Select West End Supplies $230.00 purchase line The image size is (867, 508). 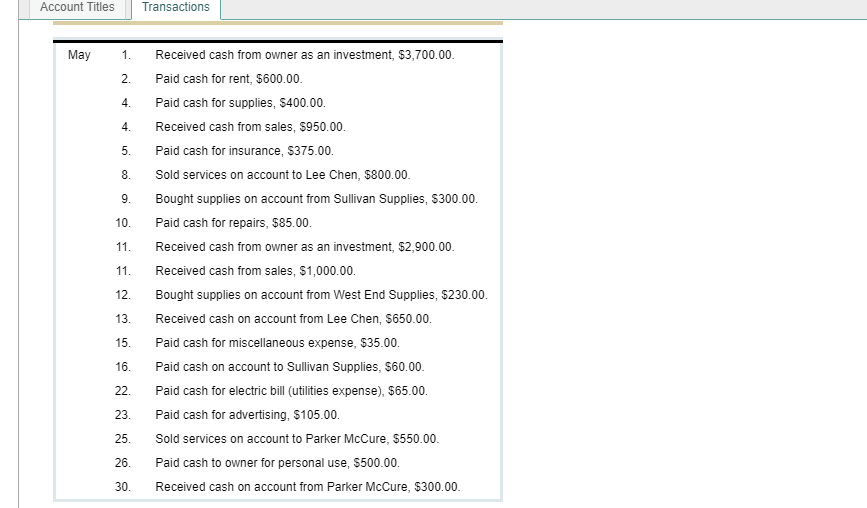tap(321, 295)
